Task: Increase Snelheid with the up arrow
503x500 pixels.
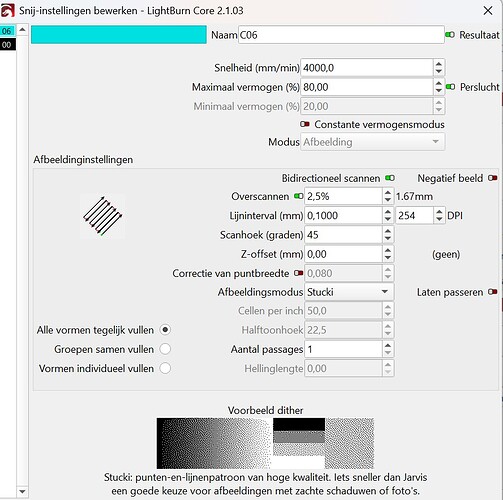Action: 439,64
